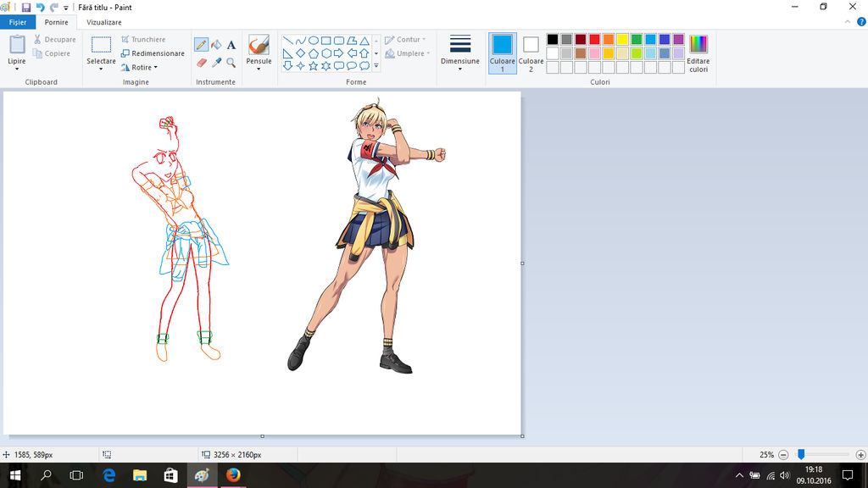Screen dimensions: 868x488
Task: Select the Fill with color bucket tool
Action: click(x=216, y=45)
